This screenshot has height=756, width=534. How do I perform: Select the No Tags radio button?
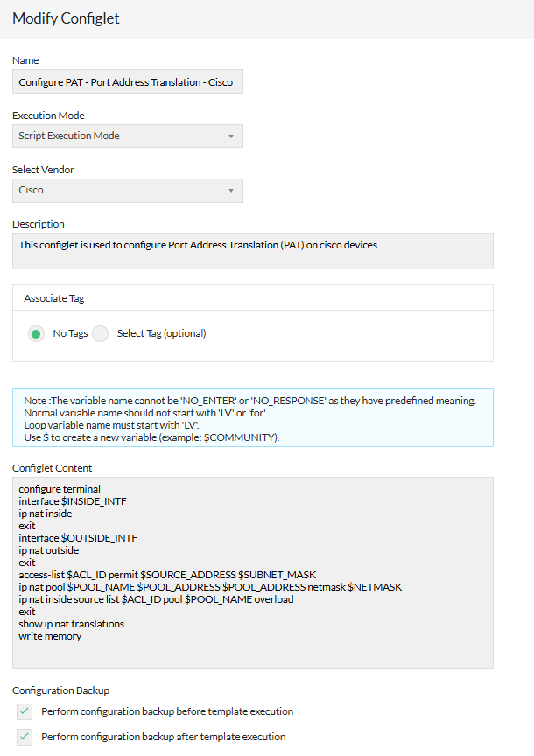[x=36, y=333]
